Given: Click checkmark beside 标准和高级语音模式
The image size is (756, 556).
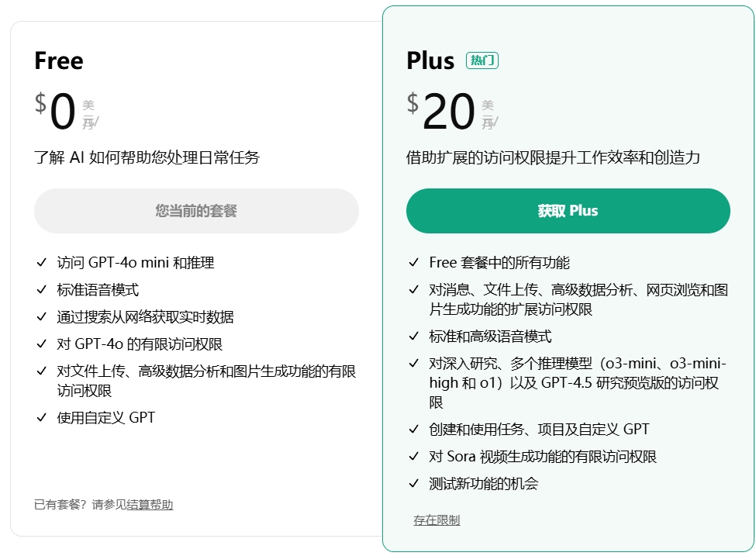Looking at the screenshot, I should tap(414, 336).
